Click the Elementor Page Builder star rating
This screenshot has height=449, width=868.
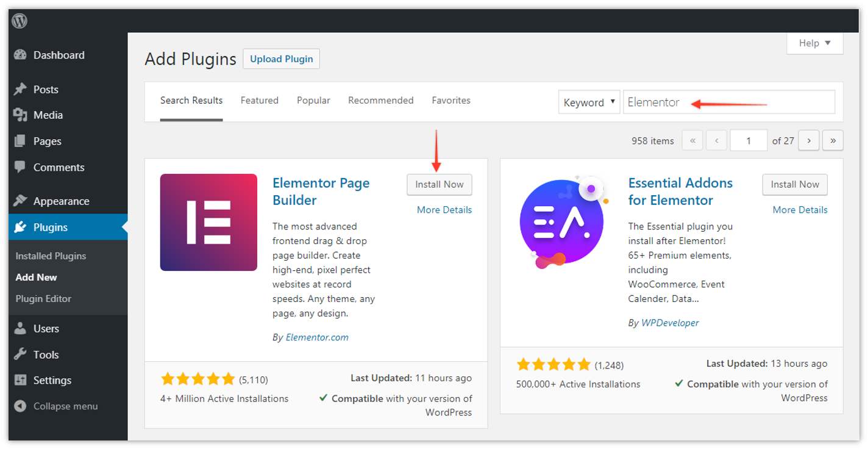point(197,378)
